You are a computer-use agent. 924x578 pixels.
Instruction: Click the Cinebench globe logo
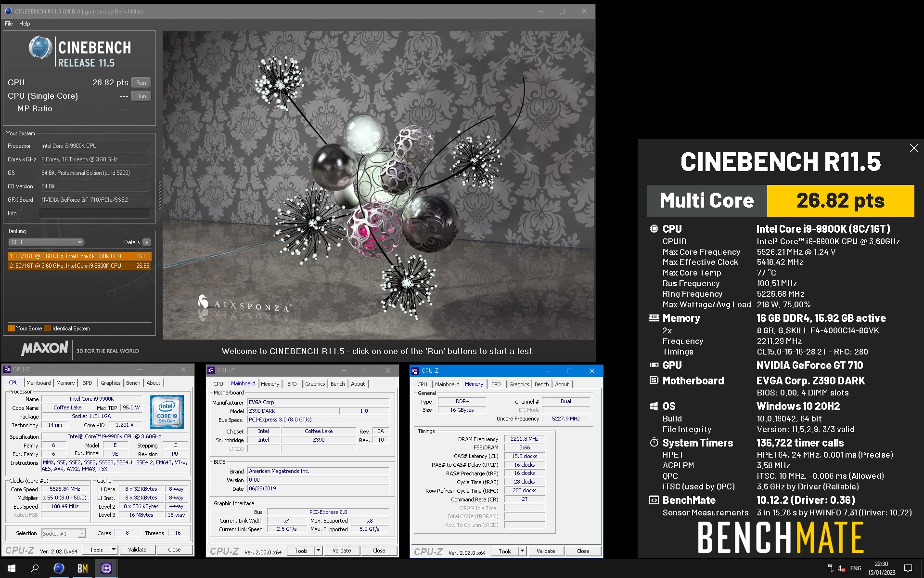40,48
